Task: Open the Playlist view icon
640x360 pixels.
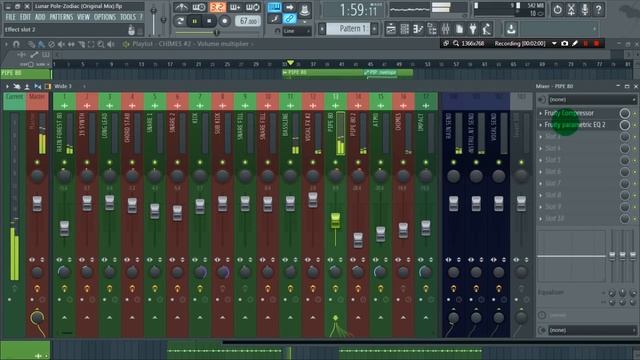Action: [391, 29]
